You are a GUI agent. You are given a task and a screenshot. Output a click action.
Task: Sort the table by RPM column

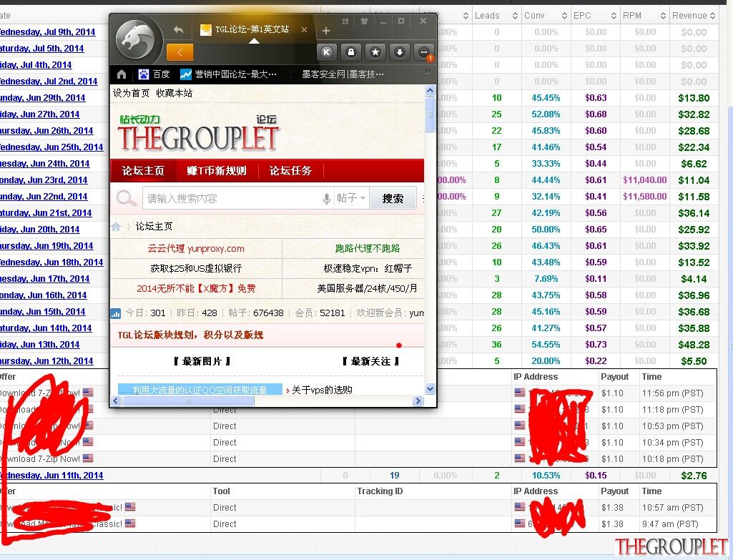[x=644, y=16]
